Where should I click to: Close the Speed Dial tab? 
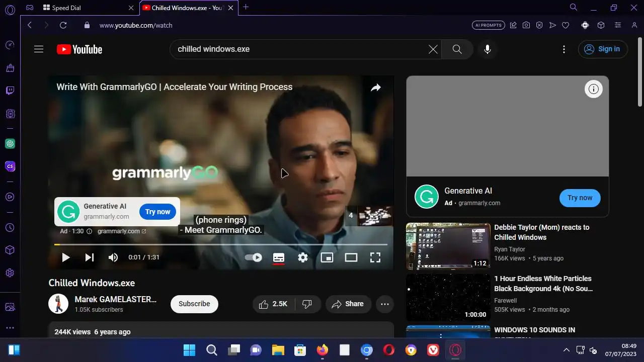[131, 8]
